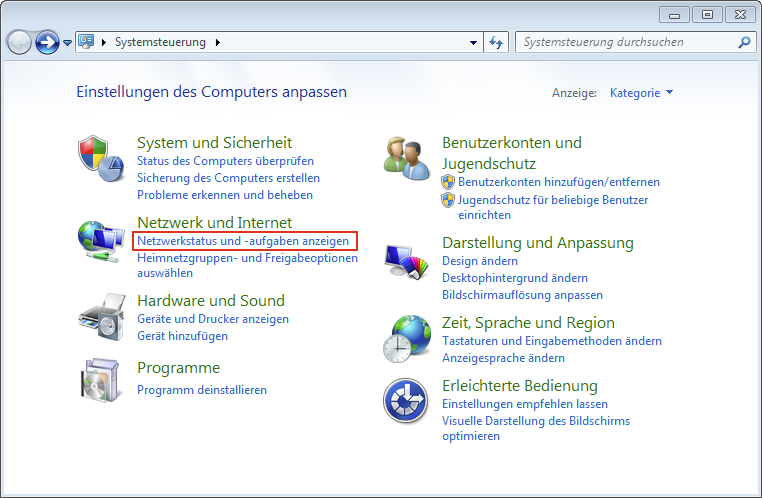Click the search magnifier icon
The image size is (762, 498).
point(744,43)
